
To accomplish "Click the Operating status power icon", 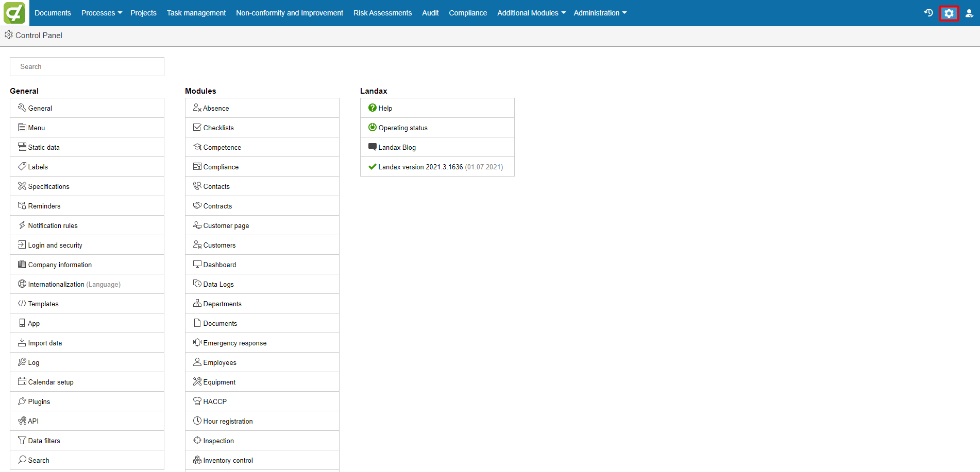I will coord(373,128).
